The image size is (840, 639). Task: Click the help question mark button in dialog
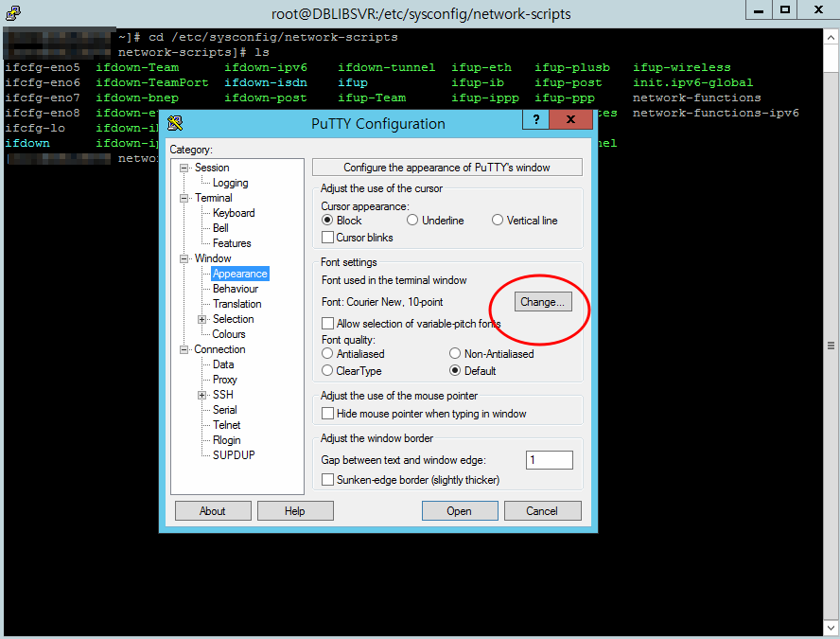(535, 119)
